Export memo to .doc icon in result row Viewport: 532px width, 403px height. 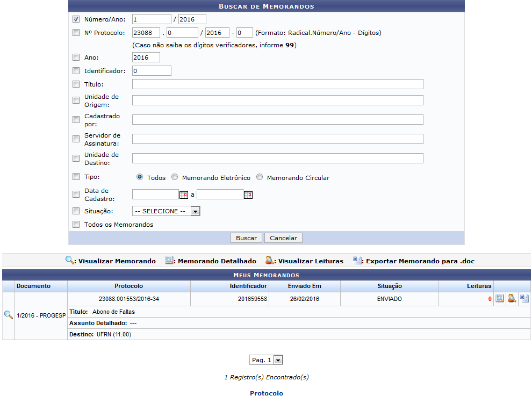(x=524, y=299)
